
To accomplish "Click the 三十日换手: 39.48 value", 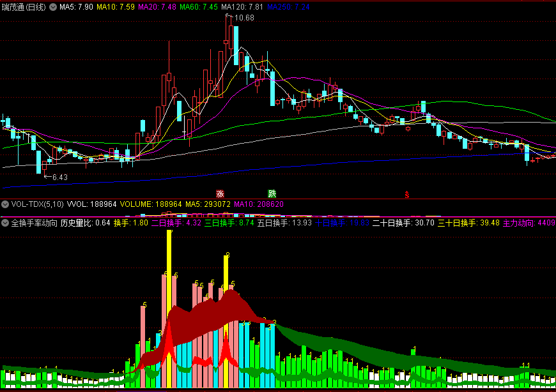I will click(469, 223).
